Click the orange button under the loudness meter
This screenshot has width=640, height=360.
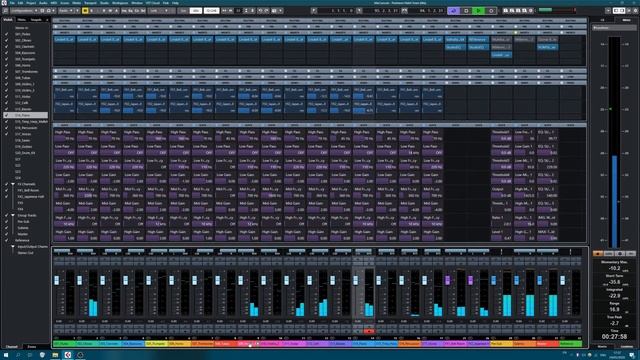tap(598, 253)
